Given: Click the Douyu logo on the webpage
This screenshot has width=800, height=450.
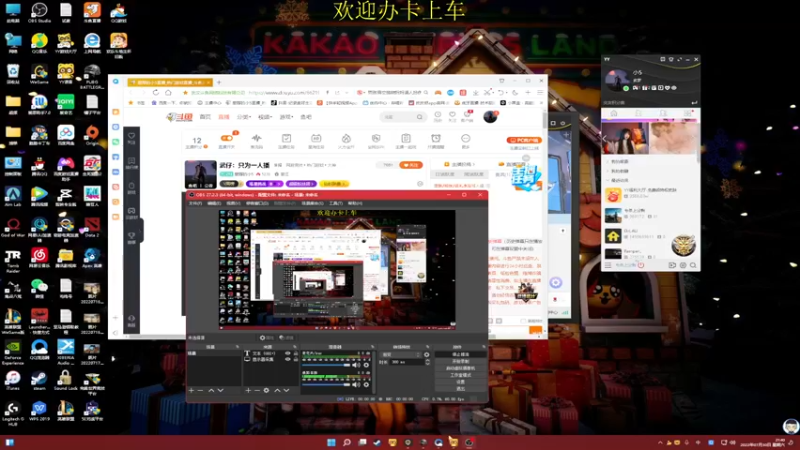Looking at the screenshot, I should 179,117.
